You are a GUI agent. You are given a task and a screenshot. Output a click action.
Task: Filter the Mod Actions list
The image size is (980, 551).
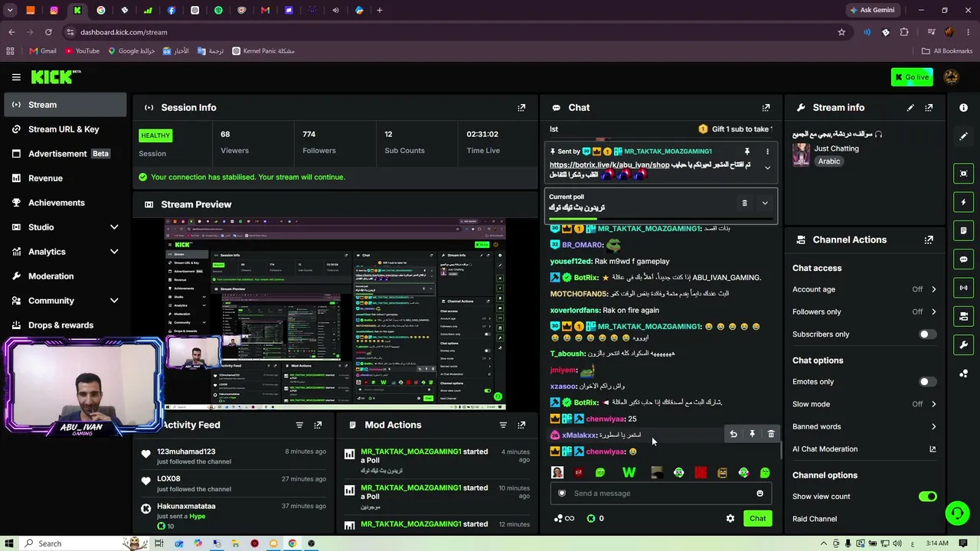(x=503, y=425)
